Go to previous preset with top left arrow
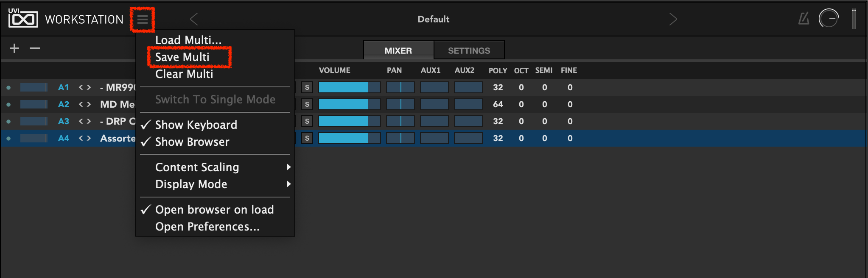 pyautogui.click(x=194, y=19)
